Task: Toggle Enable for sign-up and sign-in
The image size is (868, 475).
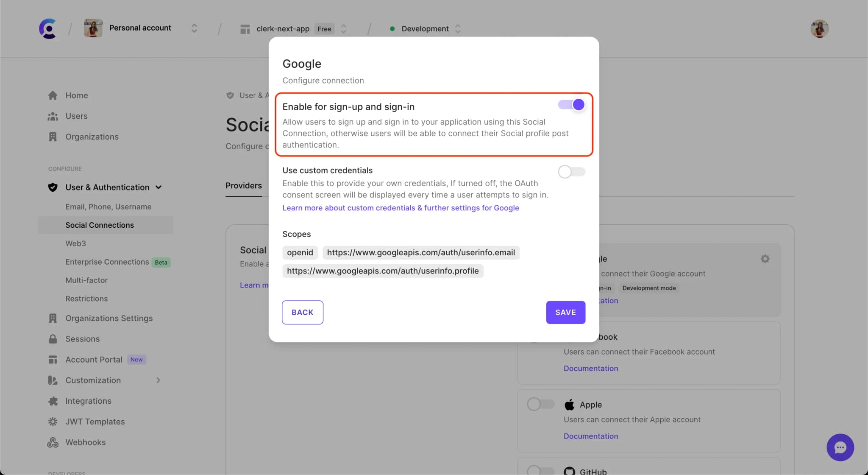Action: coord(571,105)
